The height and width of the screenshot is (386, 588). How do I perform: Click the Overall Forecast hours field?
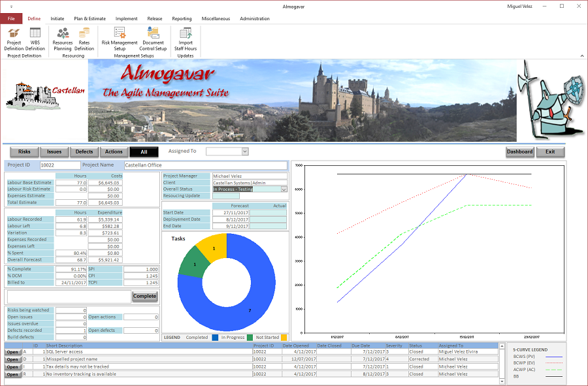71,260
